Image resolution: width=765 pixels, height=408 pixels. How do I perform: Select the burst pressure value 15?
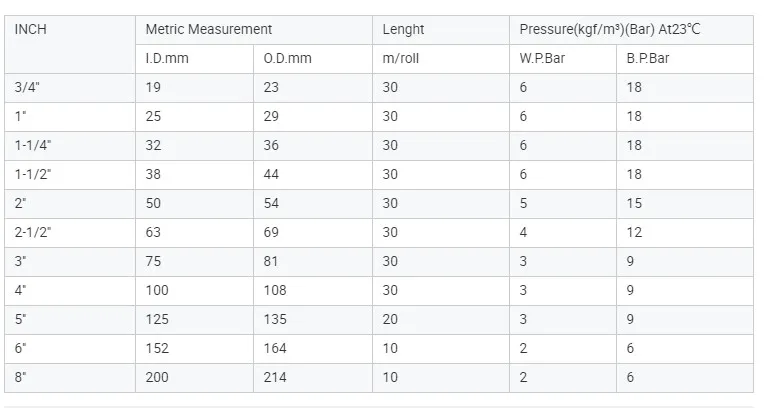[634, 204]
